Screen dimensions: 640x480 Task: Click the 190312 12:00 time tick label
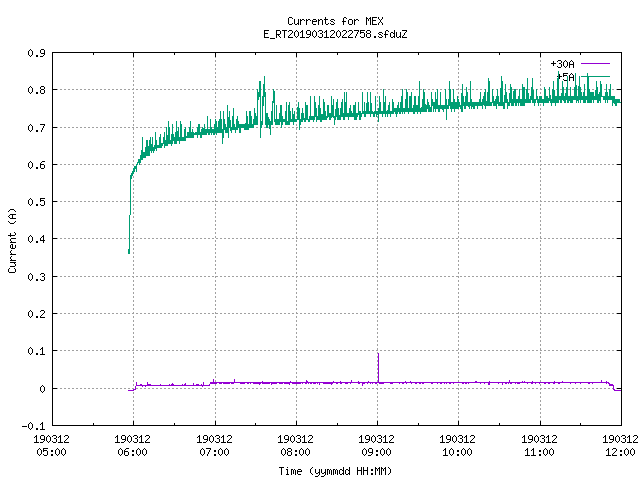point(620,446)
